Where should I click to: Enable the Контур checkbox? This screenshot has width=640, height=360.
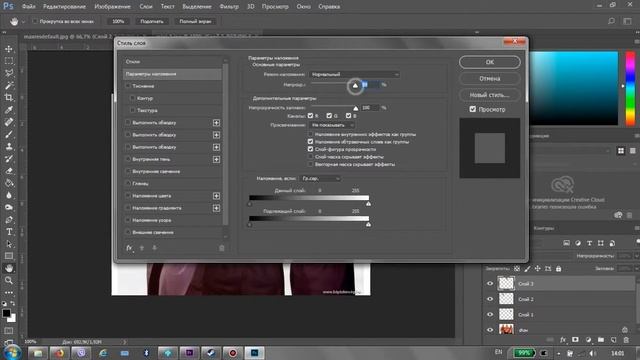tap(132, 98)
